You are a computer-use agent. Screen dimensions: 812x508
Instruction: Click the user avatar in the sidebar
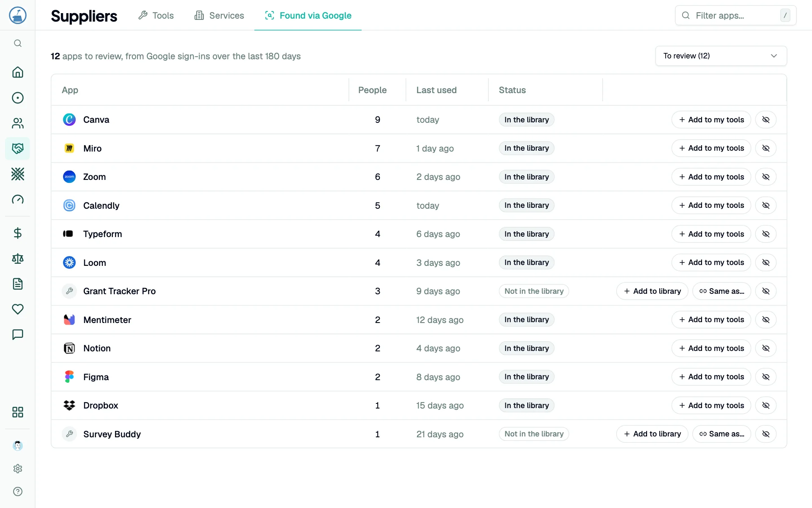point(18,445)
